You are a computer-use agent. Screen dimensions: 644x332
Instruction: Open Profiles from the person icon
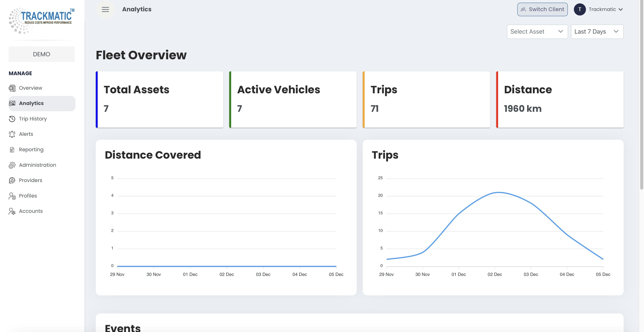[12, 196]
